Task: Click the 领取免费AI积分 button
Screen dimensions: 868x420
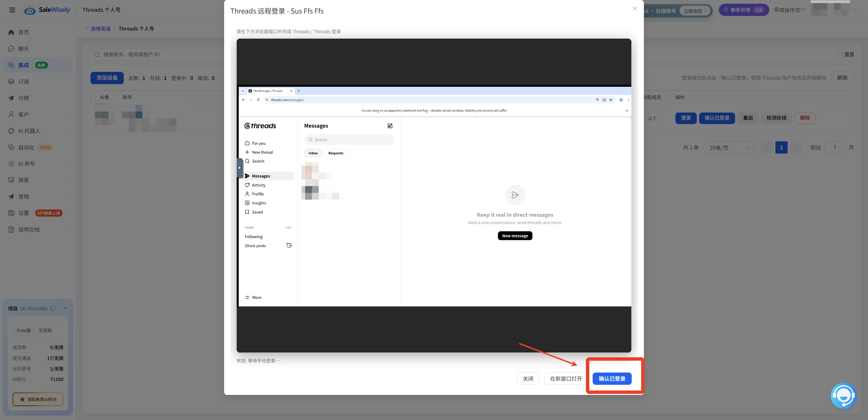Action: [38, 399]
